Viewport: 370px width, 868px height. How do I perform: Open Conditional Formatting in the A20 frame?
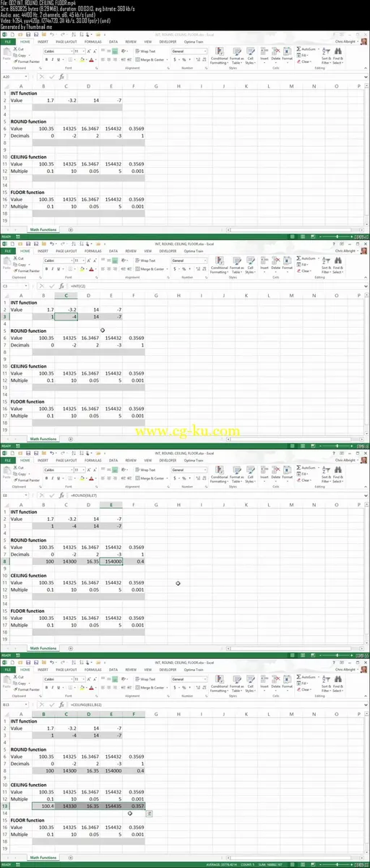point(219,56)
